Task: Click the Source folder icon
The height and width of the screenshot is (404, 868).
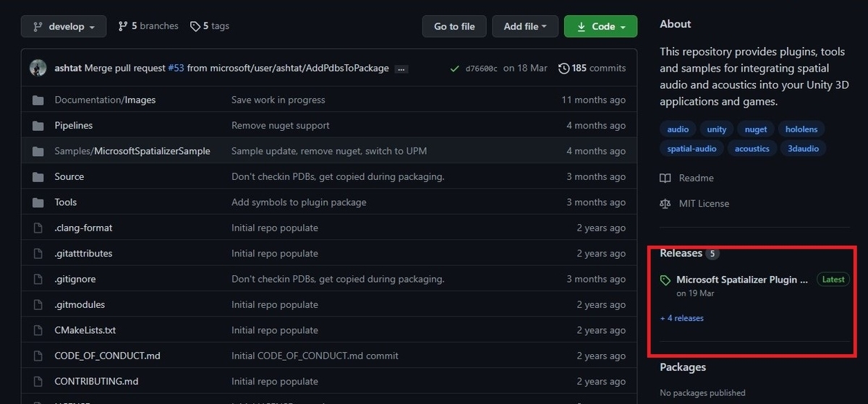Action: 38,176
